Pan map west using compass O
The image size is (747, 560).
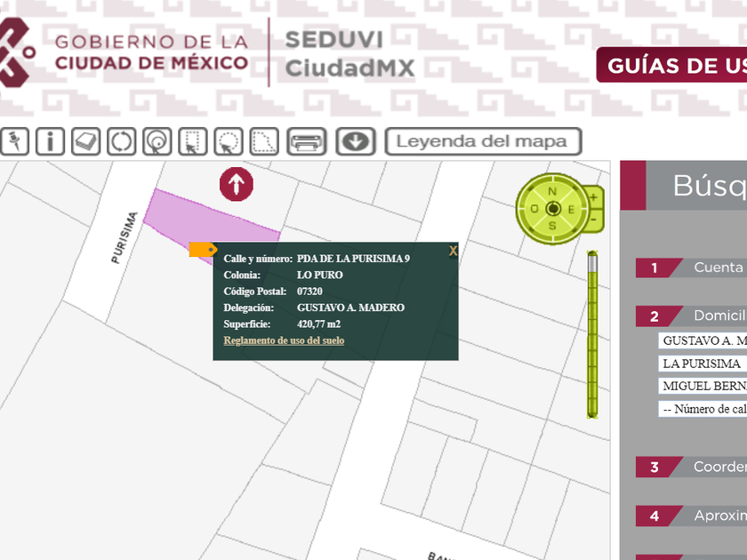pos(534,209)
